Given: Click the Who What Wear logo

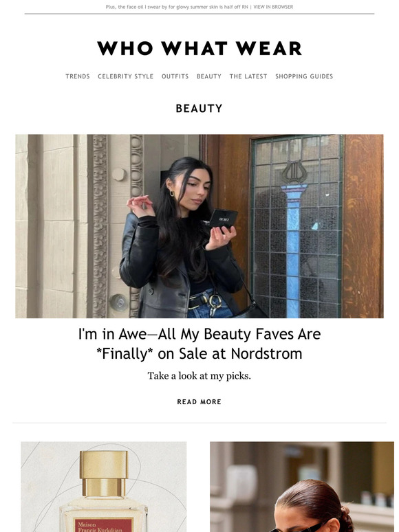Looking at the screenshot, I should [x=199, y=48].
